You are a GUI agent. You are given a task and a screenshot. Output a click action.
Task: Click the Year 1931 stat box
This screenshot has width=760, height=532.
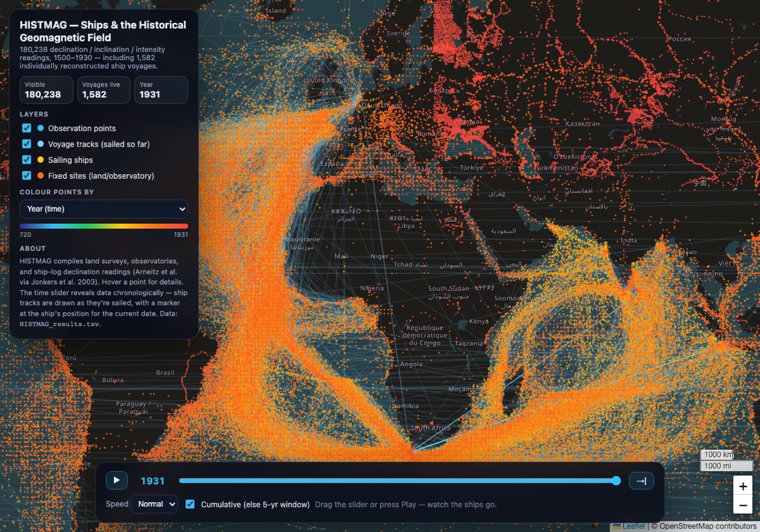tap(161, 90)
